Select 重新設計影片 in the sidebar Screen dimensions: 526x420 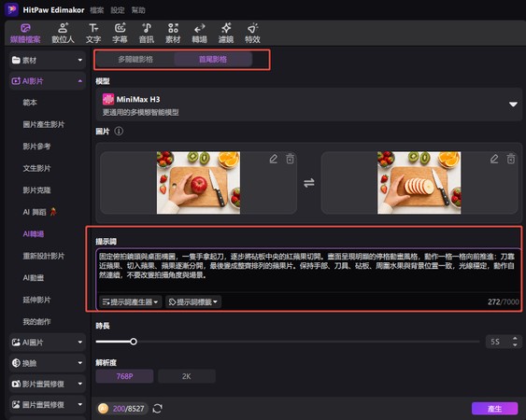coord(44,256)
